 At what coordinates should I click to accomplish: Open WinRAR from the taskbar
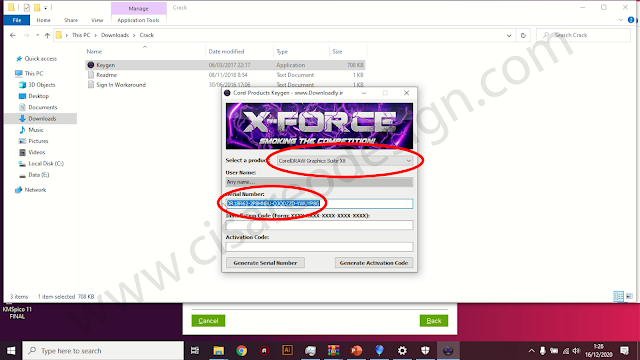(x=333, y=351)
